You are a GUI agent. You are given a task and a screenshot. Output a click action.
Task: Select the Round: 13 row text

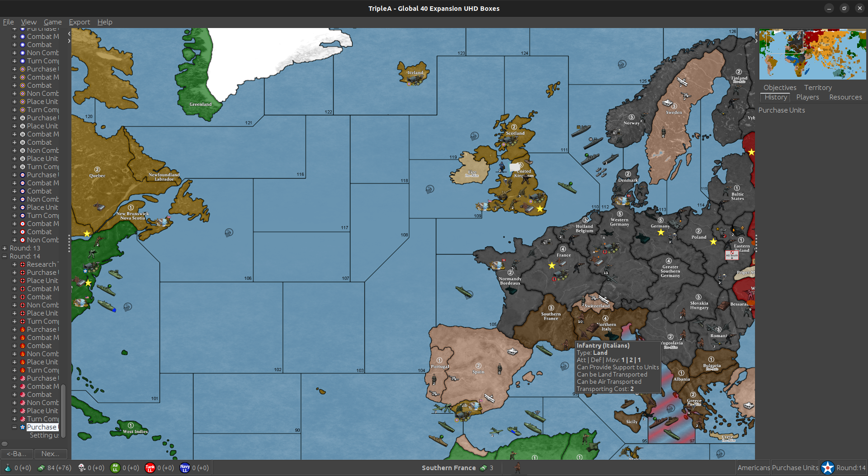click(x=25, y=248)
